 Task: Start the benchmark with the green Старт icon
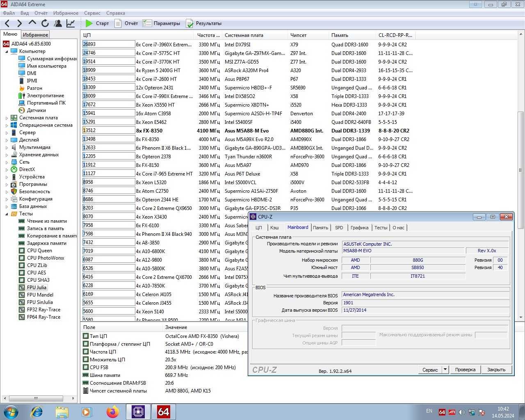[x=89, y=23]
